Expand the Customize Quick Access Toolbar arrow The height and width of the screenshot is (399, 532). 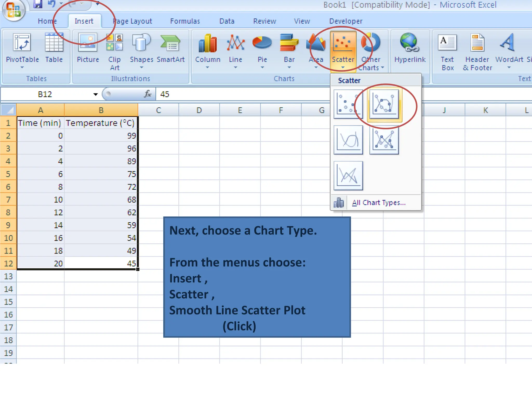(97, 4)
